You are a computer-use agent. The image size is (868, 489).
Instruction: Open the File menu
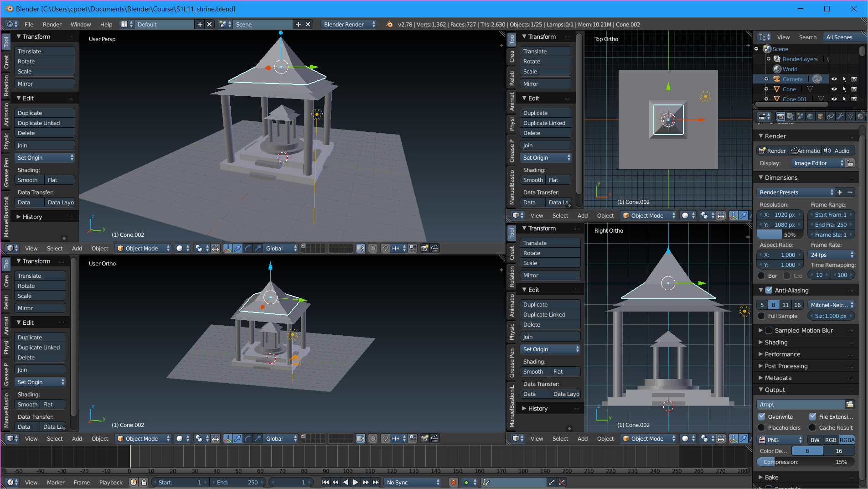pyautogui.click(x=29, y=24)
